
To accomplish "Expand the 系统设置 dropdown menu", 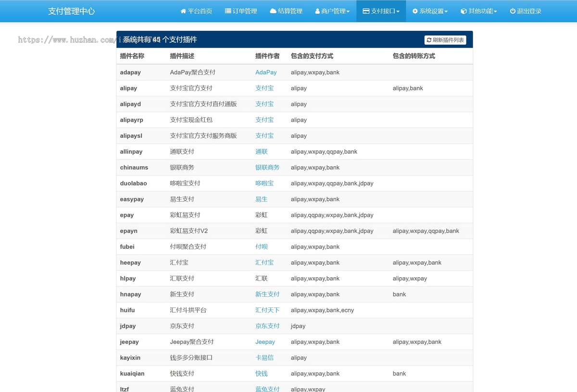I will (430, 11).
